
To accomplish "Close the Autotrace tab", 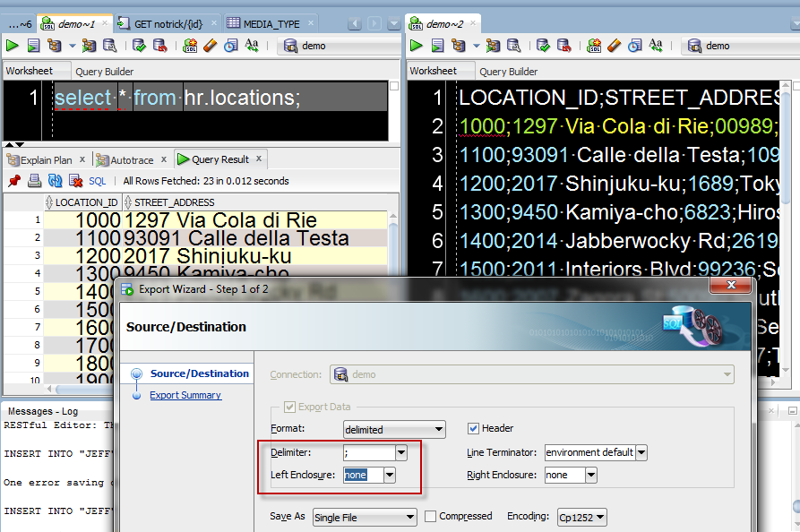I will 164,159.
